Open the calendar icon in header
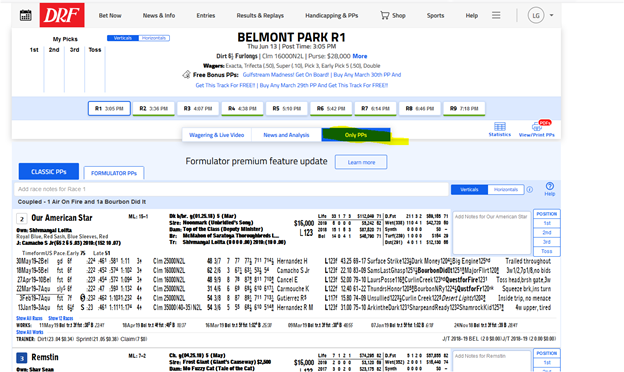Screen dimensions: 624x372 25,16
